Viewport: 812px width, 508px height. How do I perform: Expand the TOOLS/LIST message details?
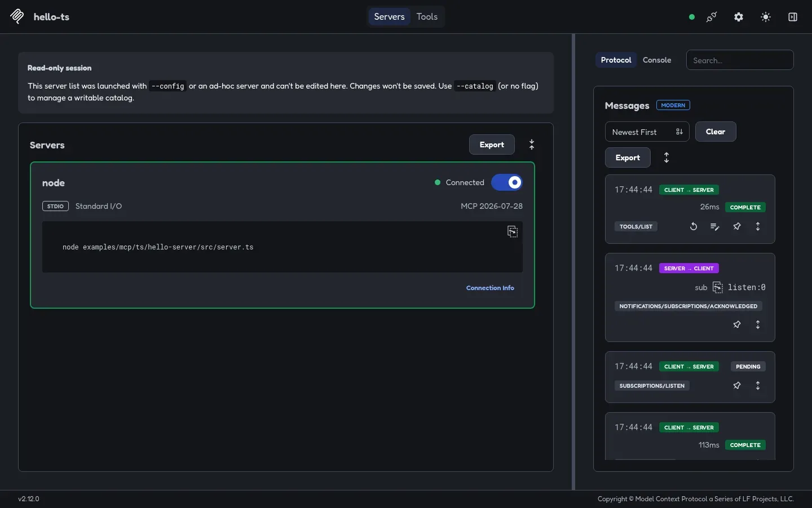point(758,226)
